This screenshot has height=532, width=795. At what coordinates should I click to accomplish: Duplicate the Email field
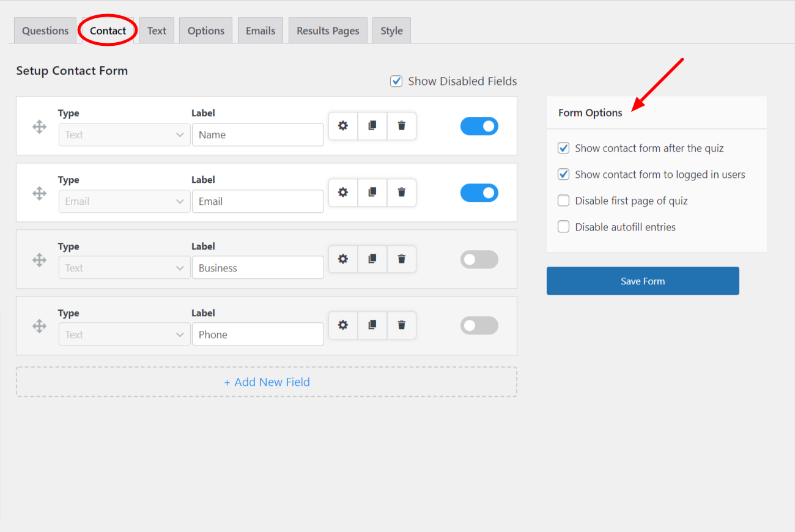[x=372, y=193]
